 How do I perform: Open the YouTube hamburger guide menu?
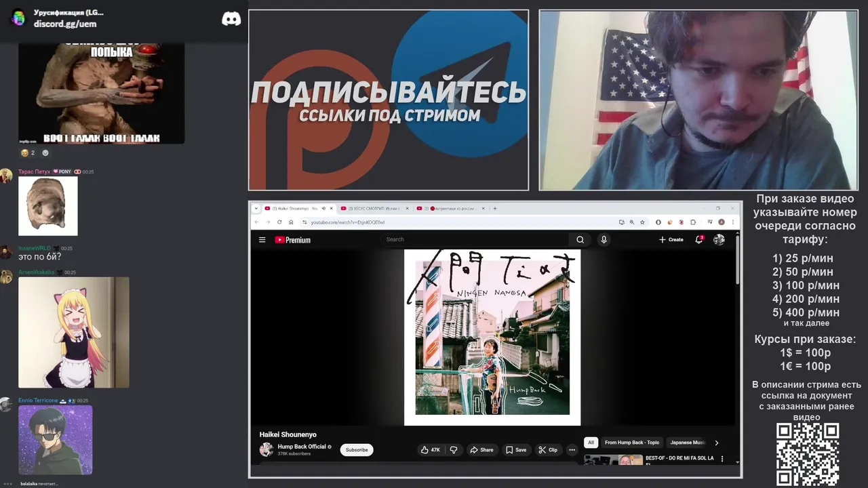(x=262, y=240)
